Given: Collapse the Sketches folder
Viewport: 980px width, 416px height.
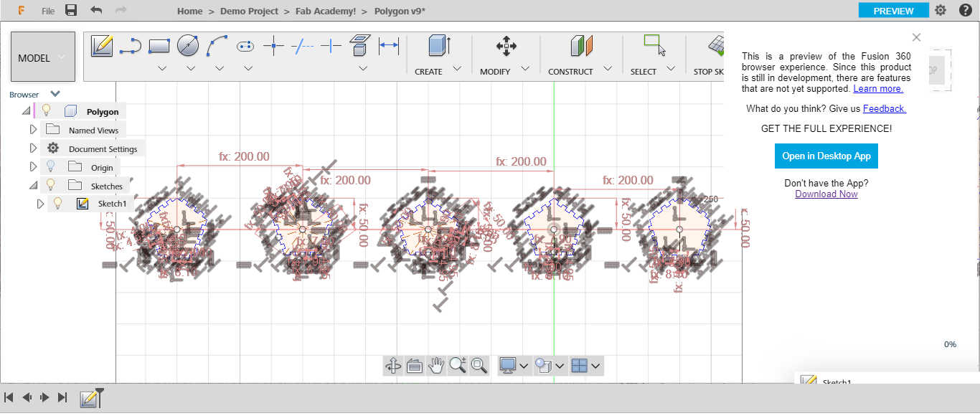Looking at the screenshot, I should 32,185.
